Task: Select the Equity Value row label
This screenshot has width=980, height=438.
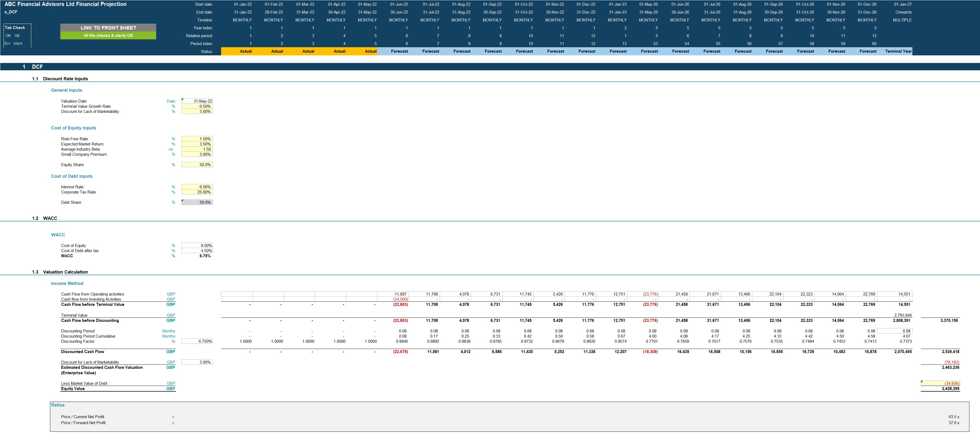Action: point(73,389)
